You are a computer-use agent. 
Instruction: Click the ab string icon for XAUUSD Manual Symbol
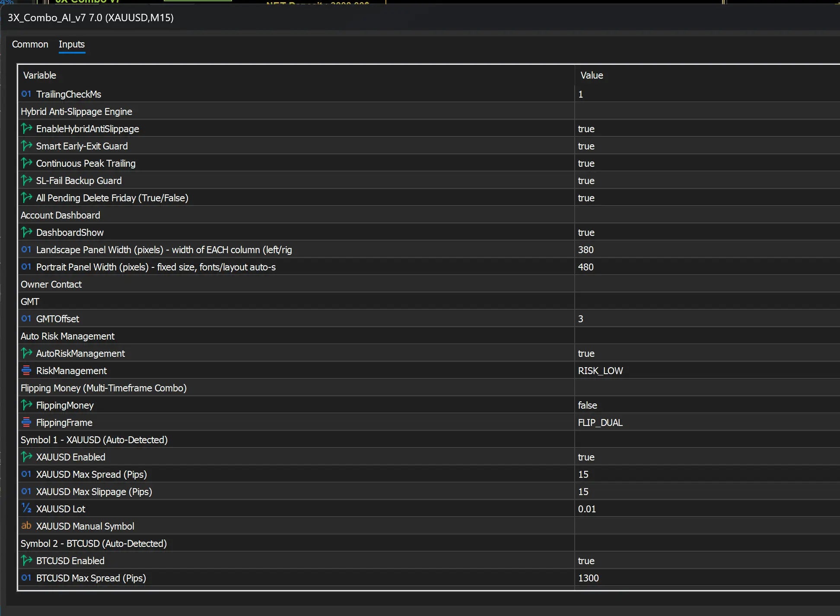tap(26, 526)
